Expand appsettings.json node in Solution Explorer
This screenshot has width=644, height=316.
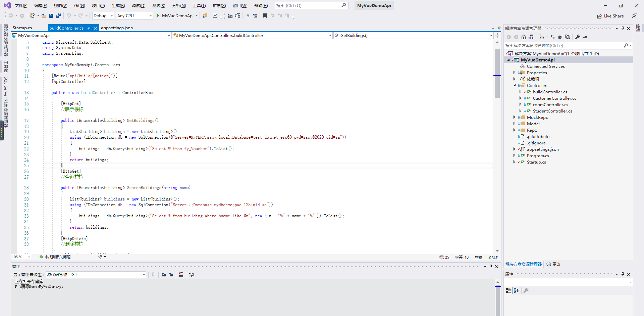515,149
